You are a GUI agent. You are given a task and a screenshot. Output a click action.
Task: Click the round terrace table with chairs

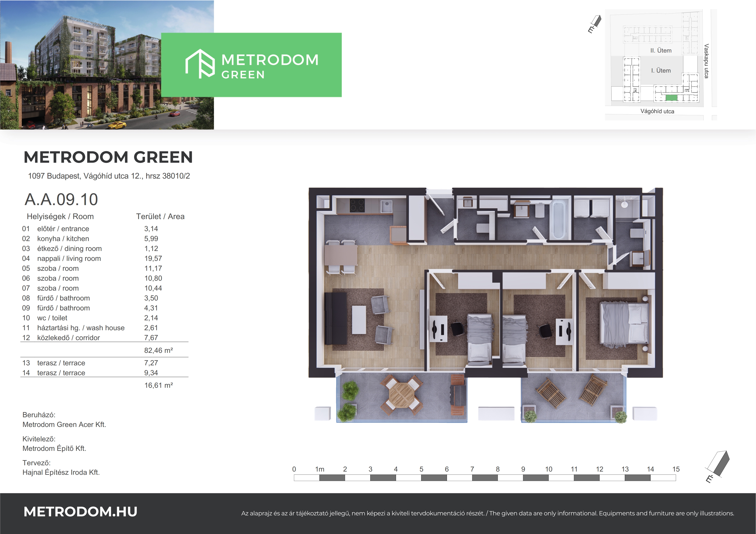pos(402,394)
